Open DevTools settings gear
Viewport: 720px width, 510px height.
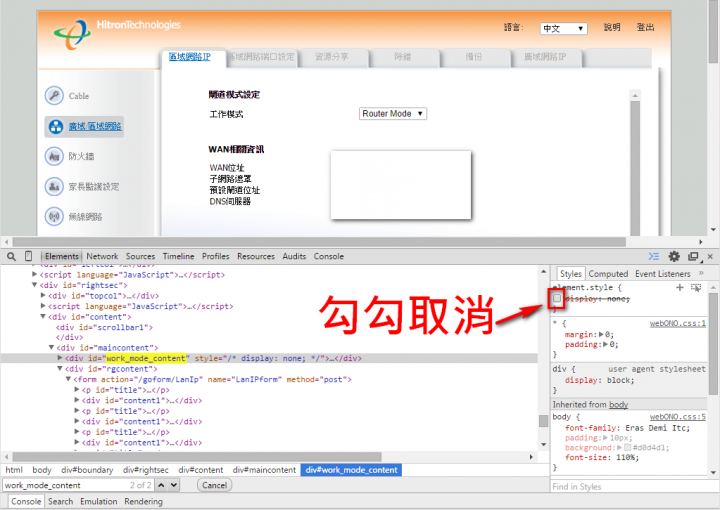[674, 256]
